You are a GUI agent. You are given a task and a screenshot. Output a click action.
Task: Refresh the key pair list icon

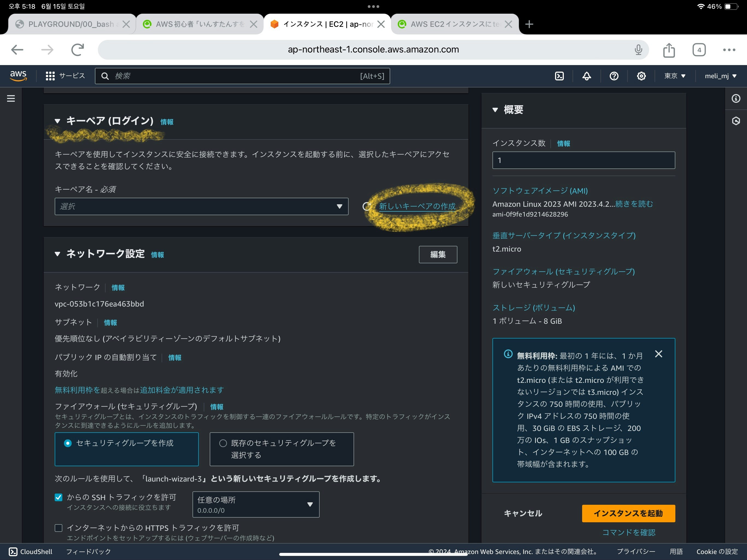click(x=366, y=206)
